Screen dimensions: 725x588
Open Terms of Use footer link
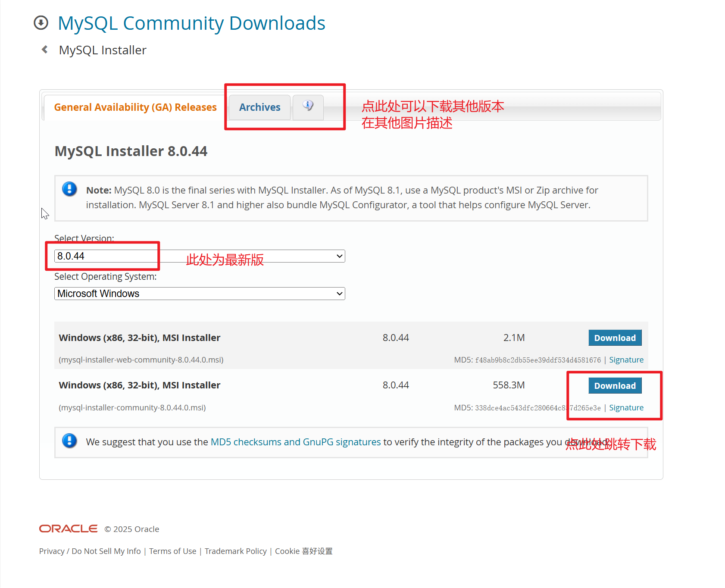coord(172,551)
